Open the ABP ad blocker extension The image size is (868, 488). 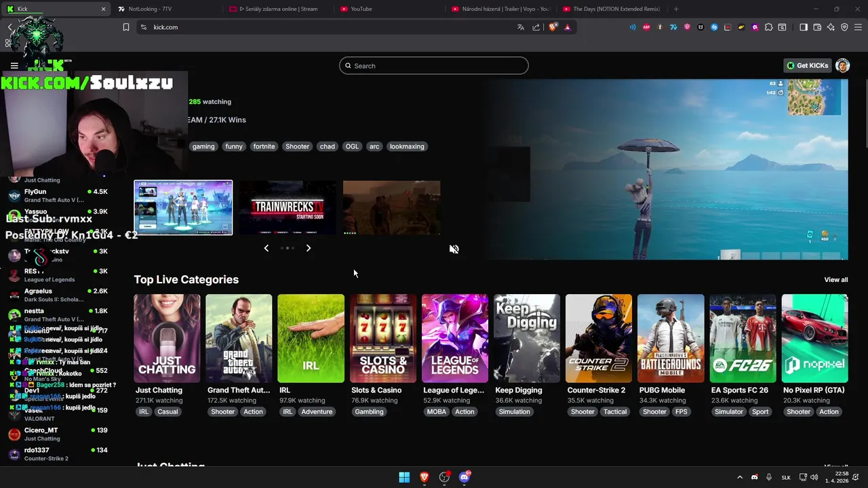tap(646, 27)
